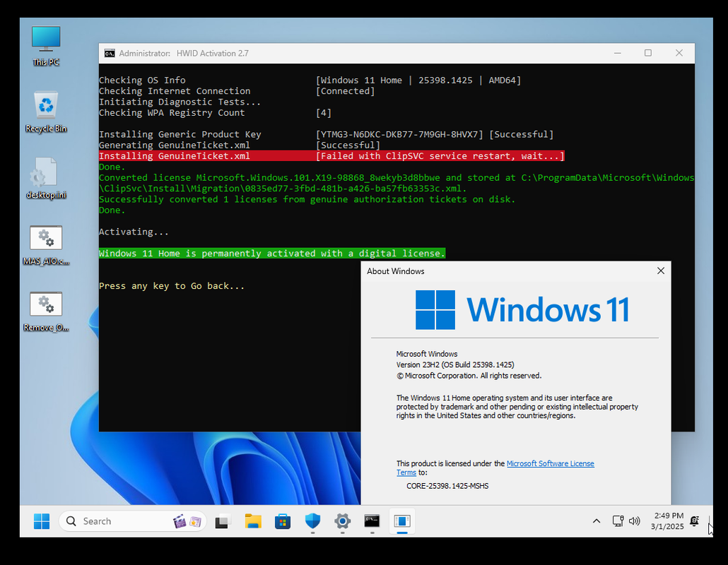Click the About Windows dialog title
Screen dimensions: 728x565
396,271
